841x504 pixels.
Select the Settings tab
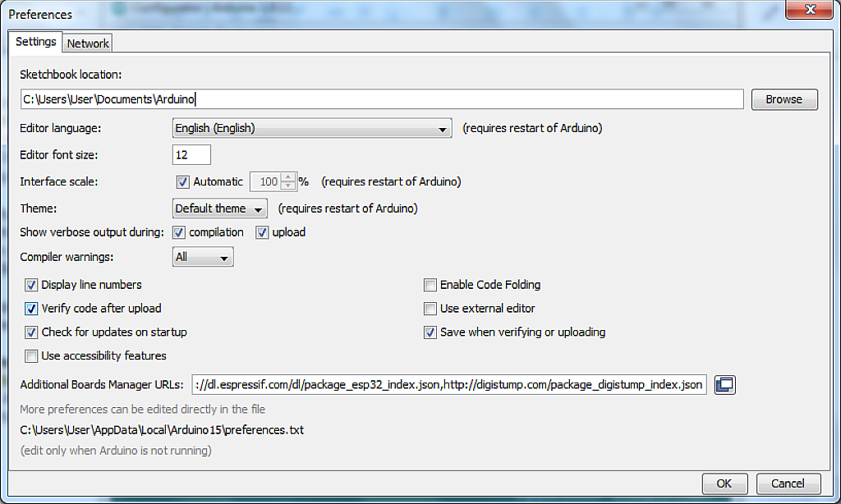click(x=35, y=41)
